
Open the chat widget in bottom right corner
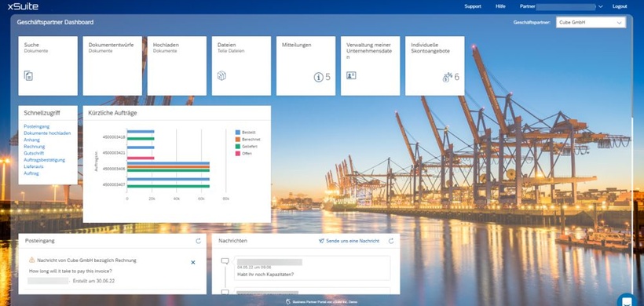627,301
